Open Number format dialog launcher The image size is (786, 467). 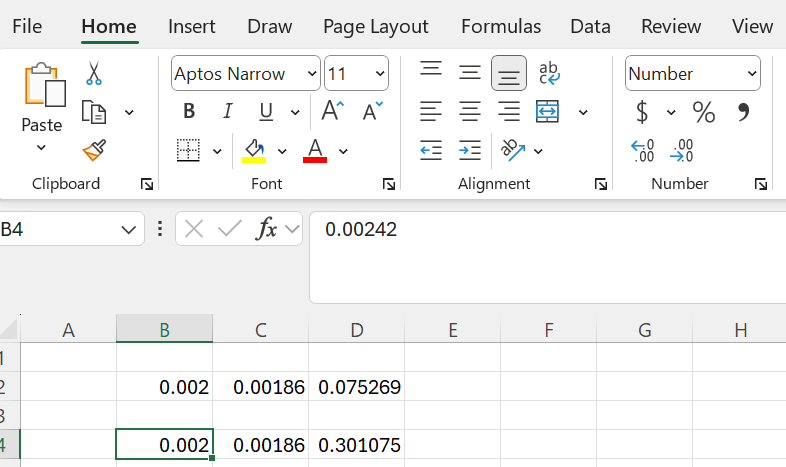click(x=760, y=184)
